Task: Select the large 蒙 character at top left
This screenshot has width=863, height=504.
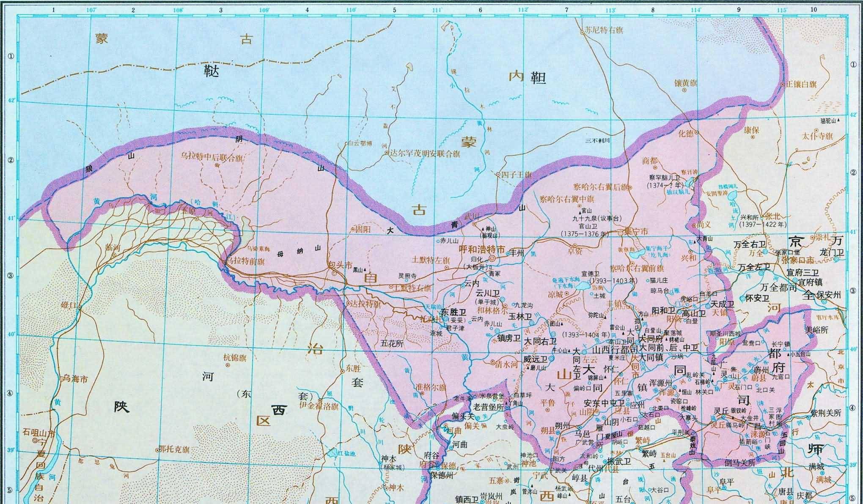Action: pos(102,38)
